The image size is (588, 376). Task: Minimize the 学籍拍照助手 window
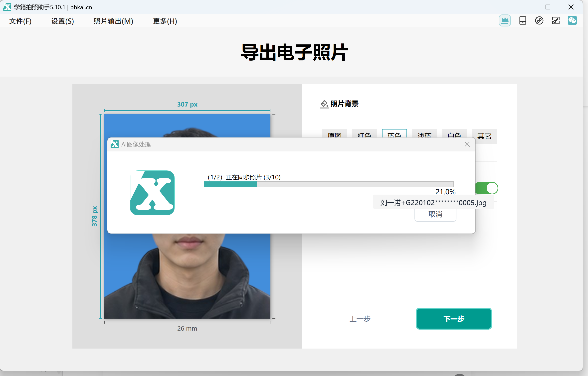pyautogui.click(x=525, y=7)
